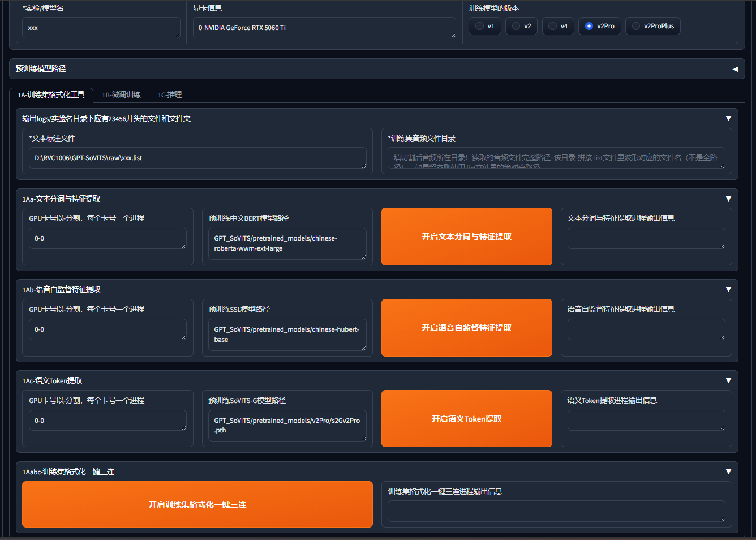Collapse the 1Aa-文本分词与特征提取 panel

728,199
